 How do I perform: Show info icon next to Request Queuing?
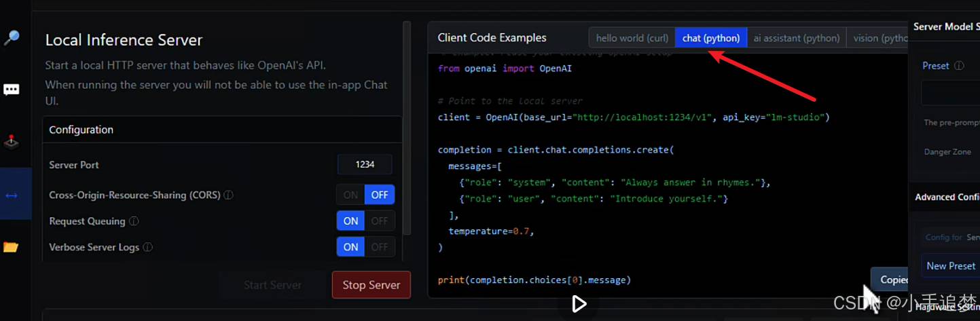point(134,221)
